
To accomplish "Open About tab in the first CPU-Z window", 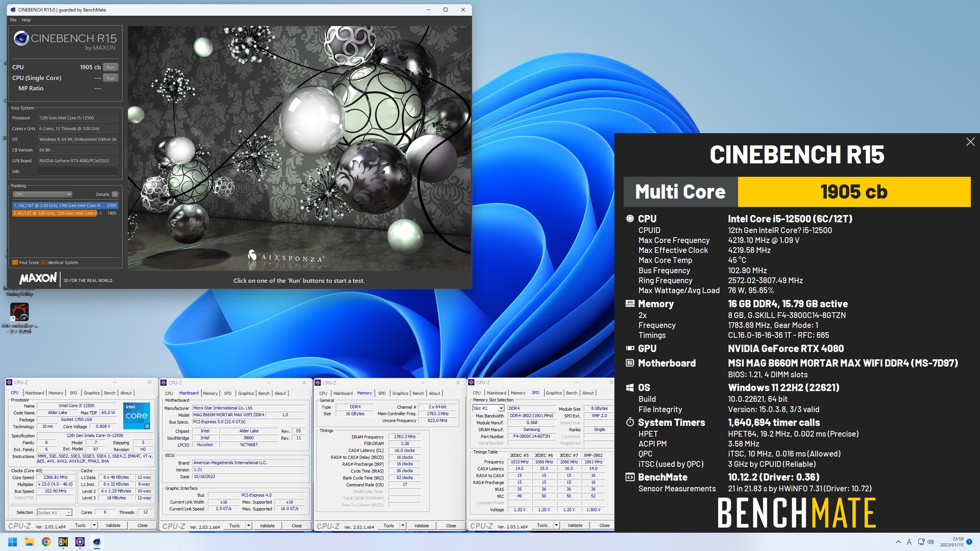I will click(x=126, y=393).
